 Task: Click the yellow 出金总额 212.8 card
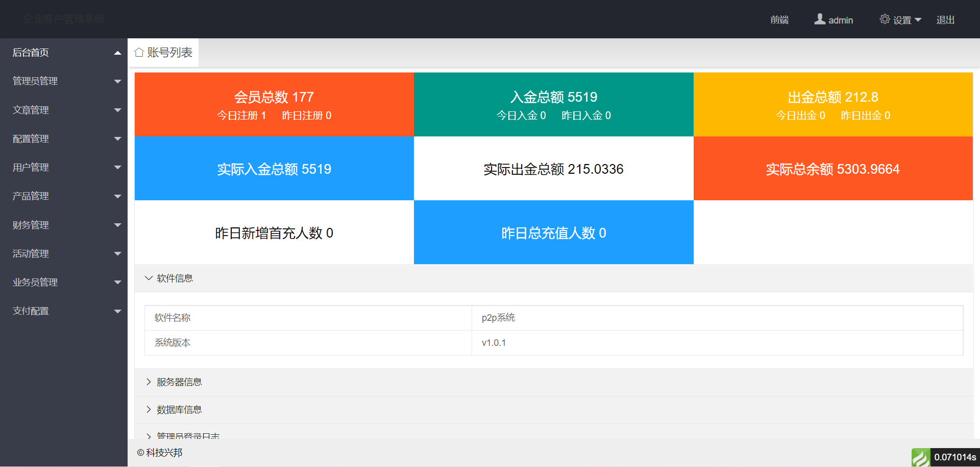833,105
